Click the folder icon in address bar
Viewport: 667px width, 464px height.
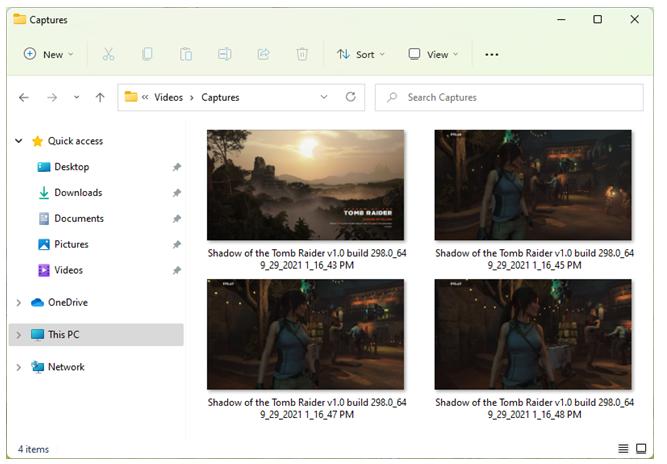(x=131, y=97)
